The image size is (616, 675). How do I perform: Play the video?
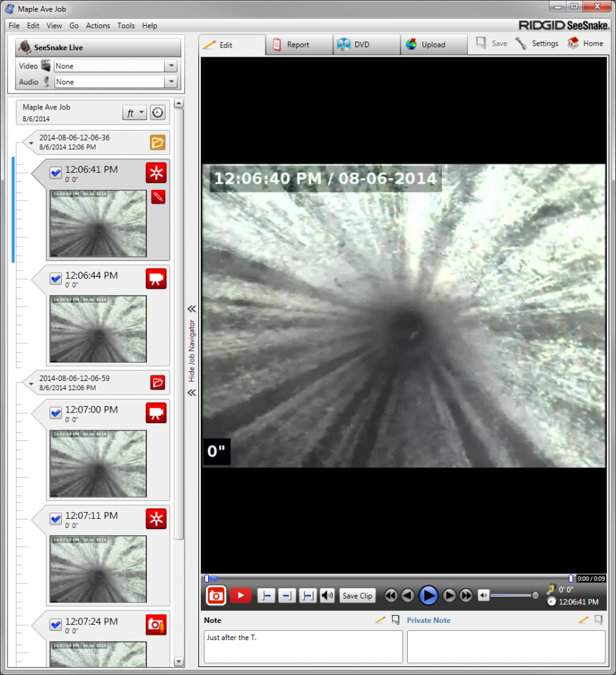pyautogui.click(x=428, y=596)
